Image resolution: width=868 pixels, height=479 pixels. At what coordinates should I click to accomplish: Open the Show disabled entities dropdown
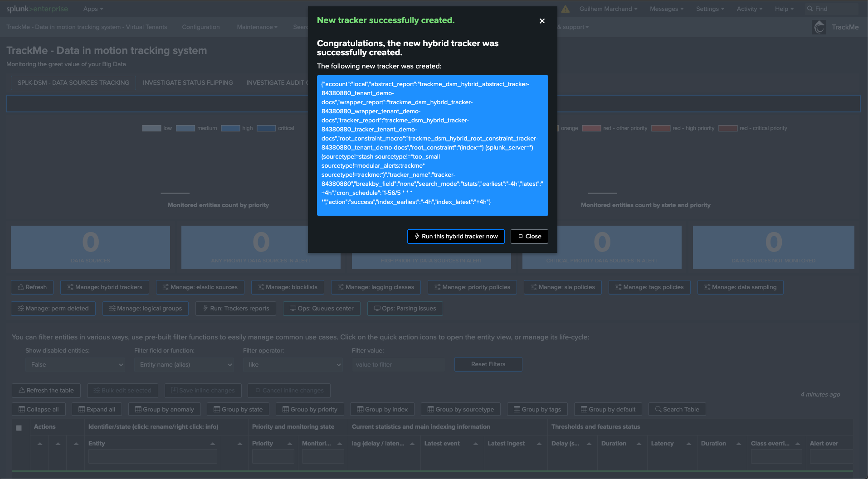[75, 365]
